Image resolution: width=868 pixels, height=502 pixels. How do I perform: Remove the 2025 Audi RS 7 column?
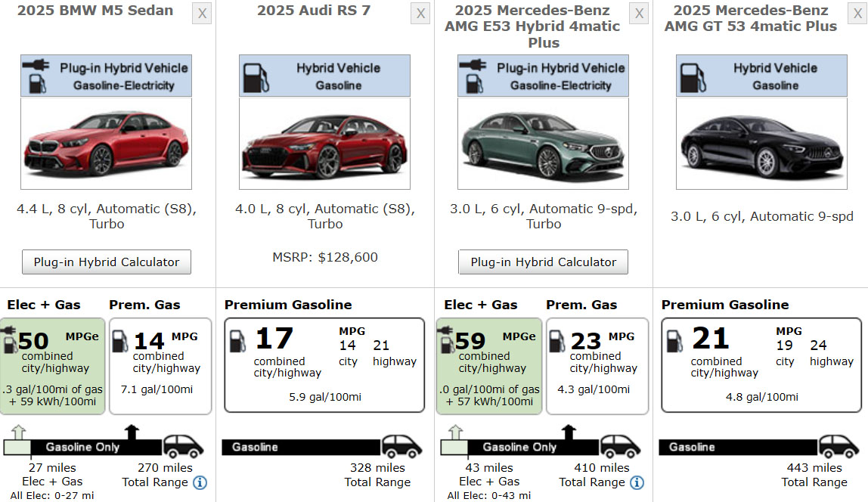pos(420,14)
